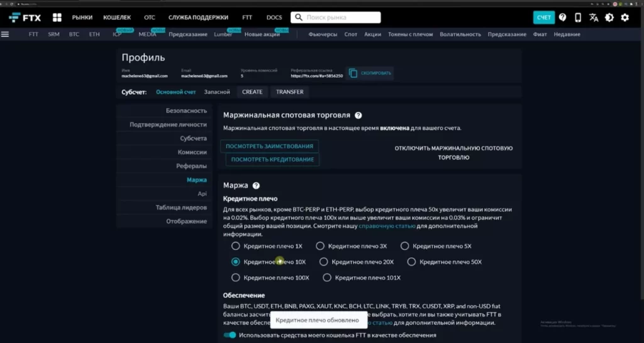Click the FTX logo
Viewport: 644px width, 343px height.
(25, 18)
